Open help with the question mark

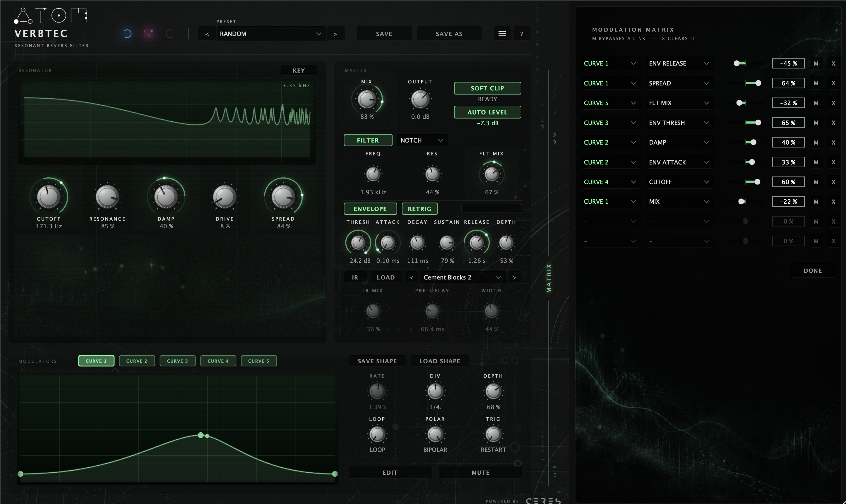coord(522,34)
